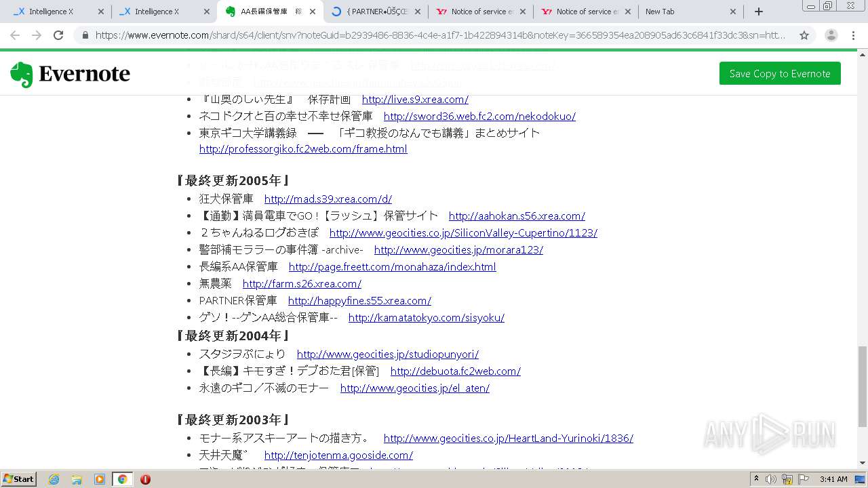Click heading 最終更新2003年
Viewport: 868px width, 488px height.
233,420
